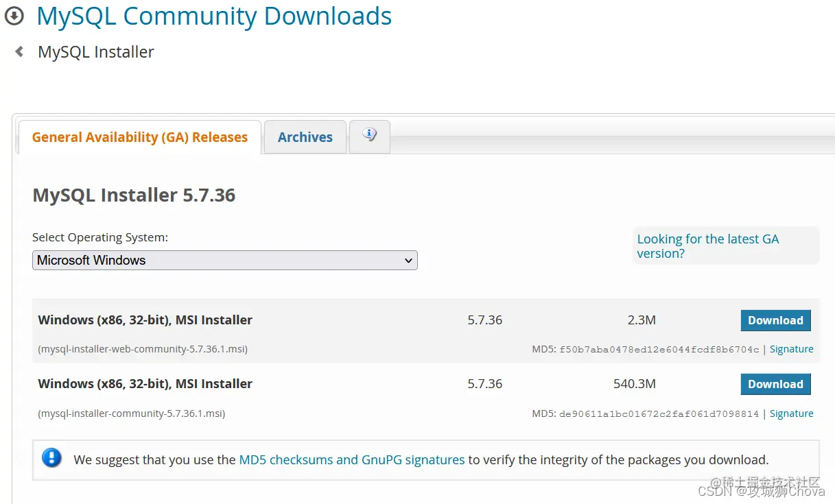Click the Select Operating System label
This screenshot has width=835, height=504.
[x=100, y=238]
